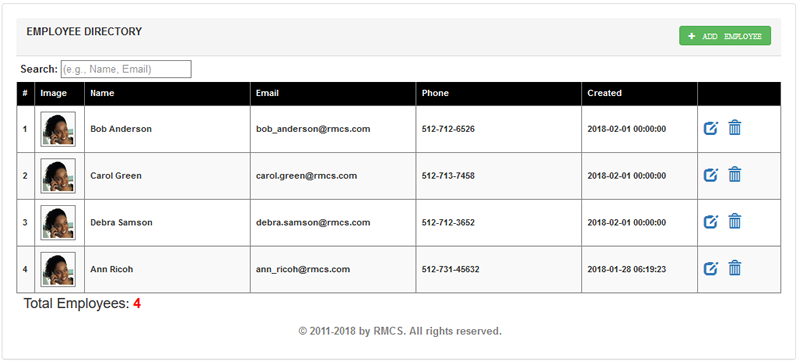800x362 pixels.
Task: Delete Bob Anderson's record
Action: pos(735,127)
